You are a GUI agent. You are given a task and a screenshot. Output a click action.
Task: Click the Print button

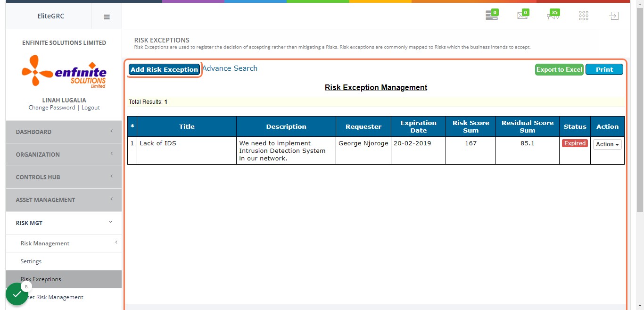[604, 69]
